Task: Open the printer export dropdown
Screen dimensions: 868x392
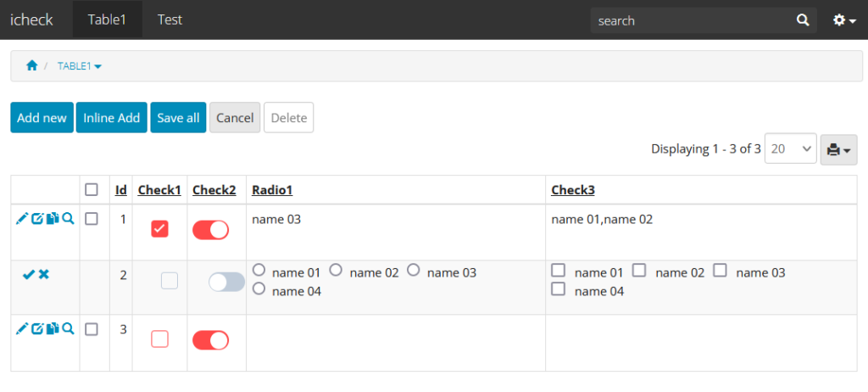Action: click(x=838, y=149)
